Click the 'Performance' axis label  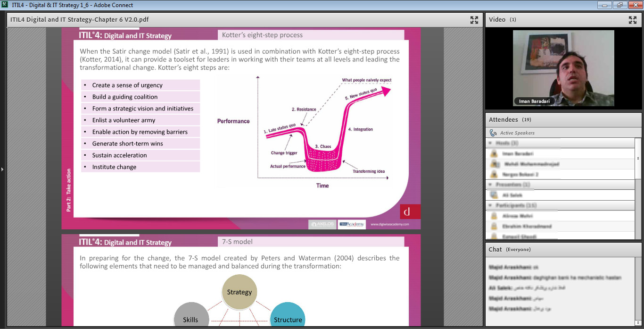(x=233, y=121)
